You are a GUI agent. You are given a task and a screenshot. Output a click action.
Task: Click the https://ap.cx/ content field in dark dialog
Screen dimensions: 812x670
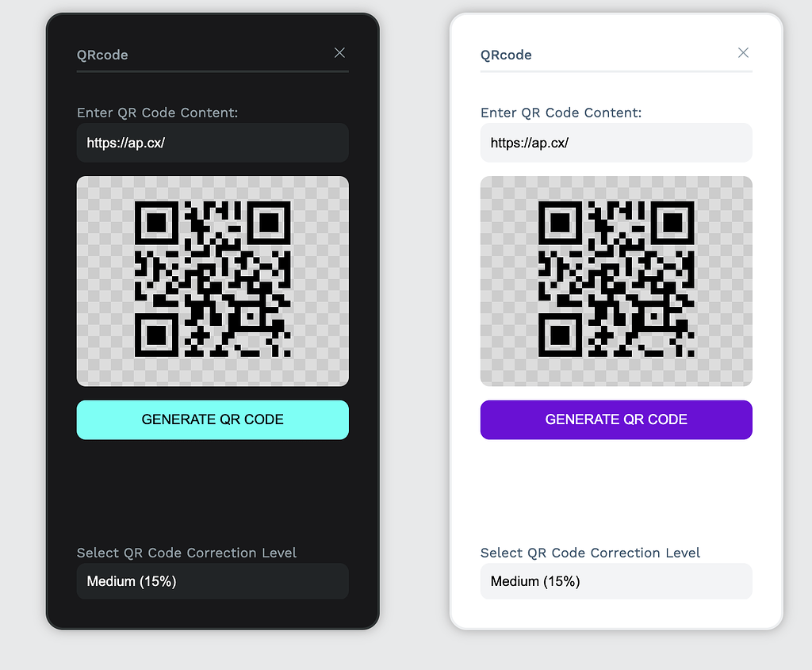click(213, 143)
